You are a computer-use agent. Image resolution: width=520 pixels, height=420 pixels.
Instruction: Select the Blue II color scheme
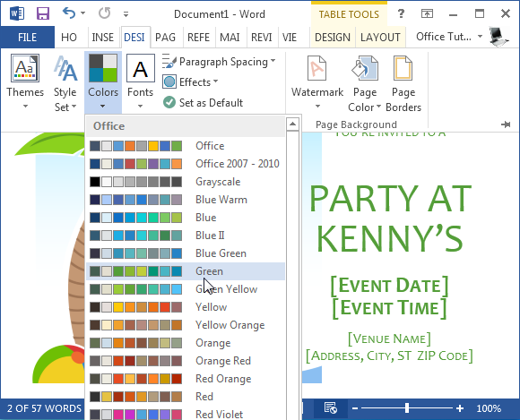pyautogui.click(x=186, y=236)
